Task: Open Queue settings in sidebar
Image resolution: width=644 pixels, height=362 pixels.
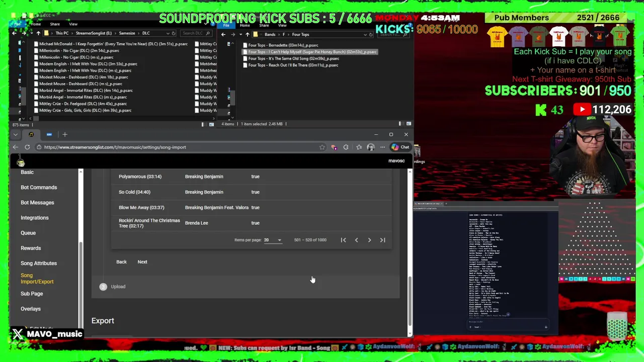Action: [28, 233]
